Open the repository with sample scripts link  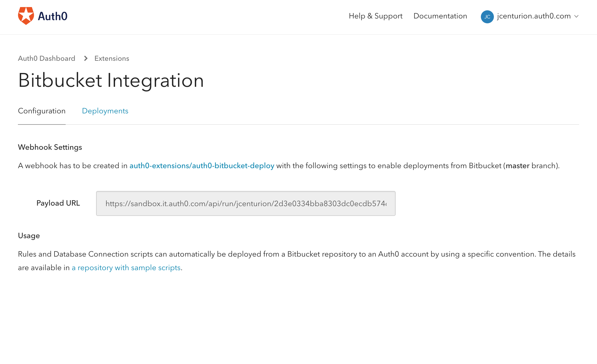point(126,268)
